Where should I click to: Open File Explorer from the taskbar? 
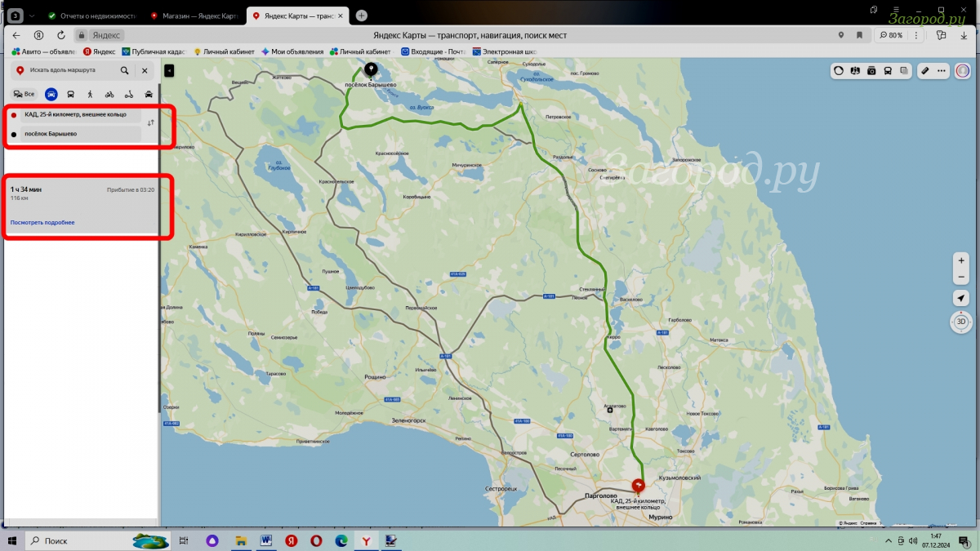pyautogui.click(x=241, y=540)
